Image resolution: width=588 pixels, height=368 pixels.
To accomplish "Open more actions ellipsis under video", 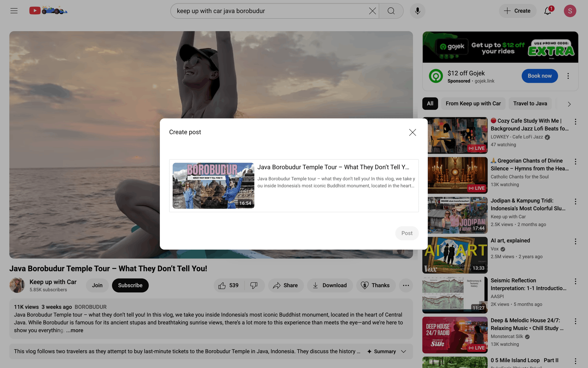I will (406, 286).
